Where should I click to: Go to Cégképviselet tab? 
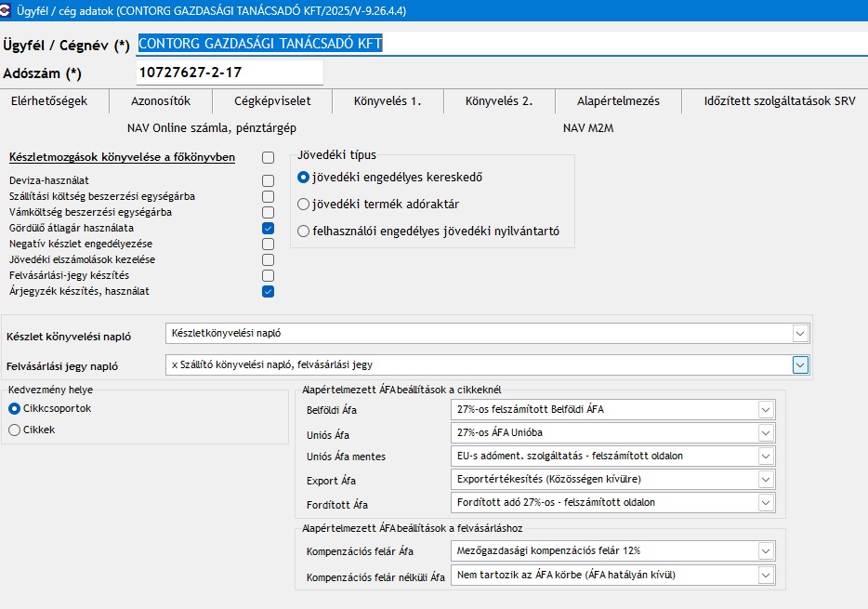[272, 100]
